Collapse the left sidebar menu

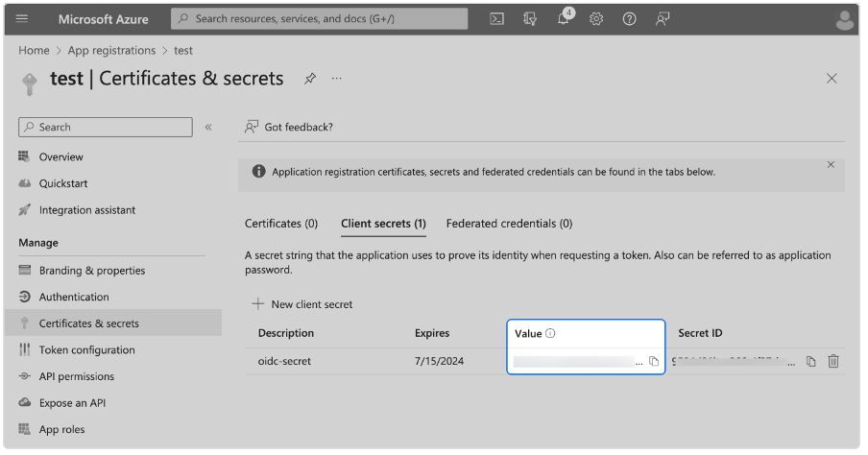(208, 127)
